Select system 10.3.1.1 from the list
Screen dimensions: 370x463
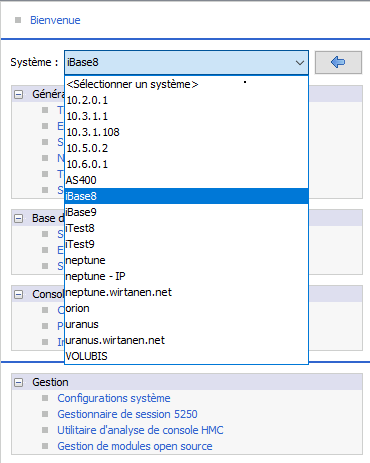tap(186, 116)
